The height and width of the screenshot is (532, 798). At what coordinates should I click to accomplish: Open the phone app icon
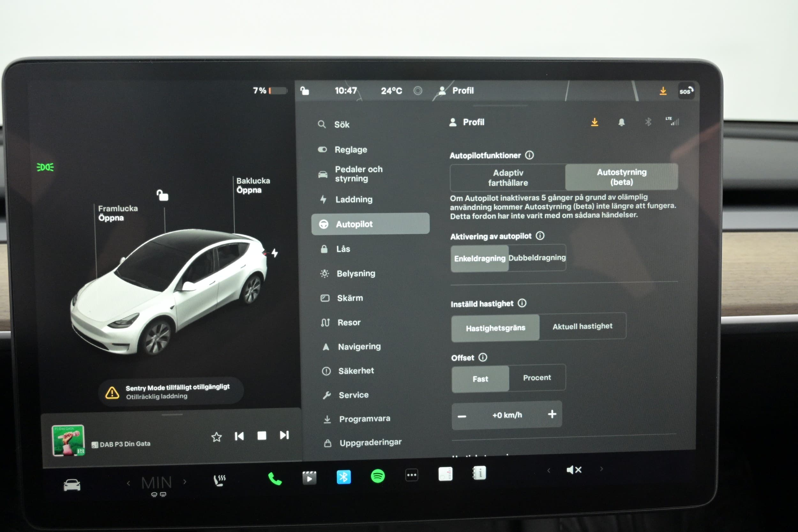pyautogui.click(x=275, y=479)
